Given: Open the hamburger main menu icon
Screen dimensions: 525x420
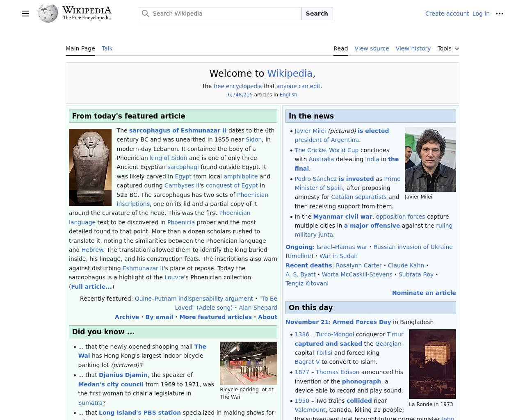Looking at the screenshot, I should pos(25,14).
